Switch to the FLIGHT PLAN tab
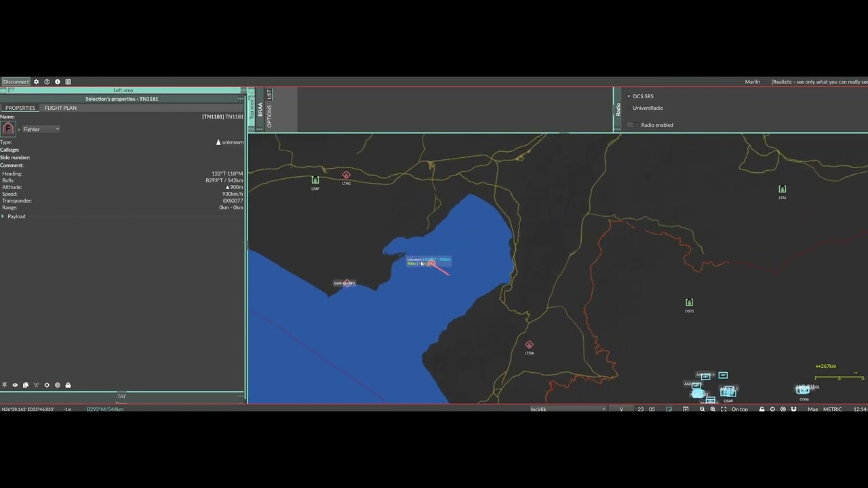Image resolution: width=868 pixels, height=488 pixels. pos(60,108)
